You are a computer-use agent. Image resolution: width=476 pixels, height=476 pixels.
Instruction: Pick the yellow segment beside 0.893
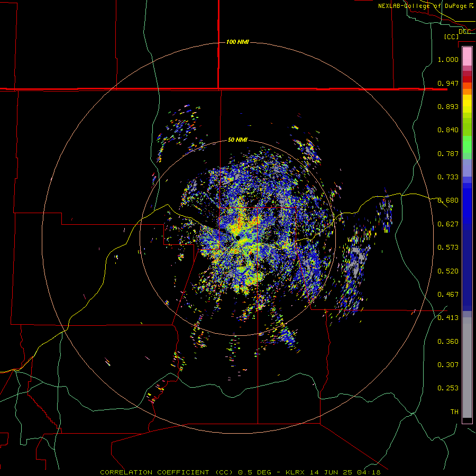click(x=467, y=106)
